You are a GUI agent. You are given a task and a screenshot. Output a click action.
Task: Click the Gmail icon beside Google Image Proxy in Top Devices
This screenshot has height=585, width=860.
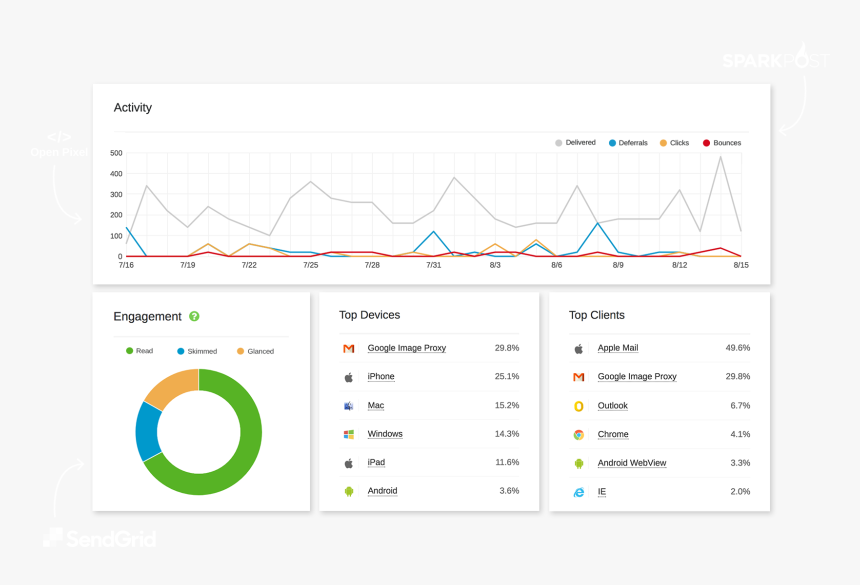point(349,348)
